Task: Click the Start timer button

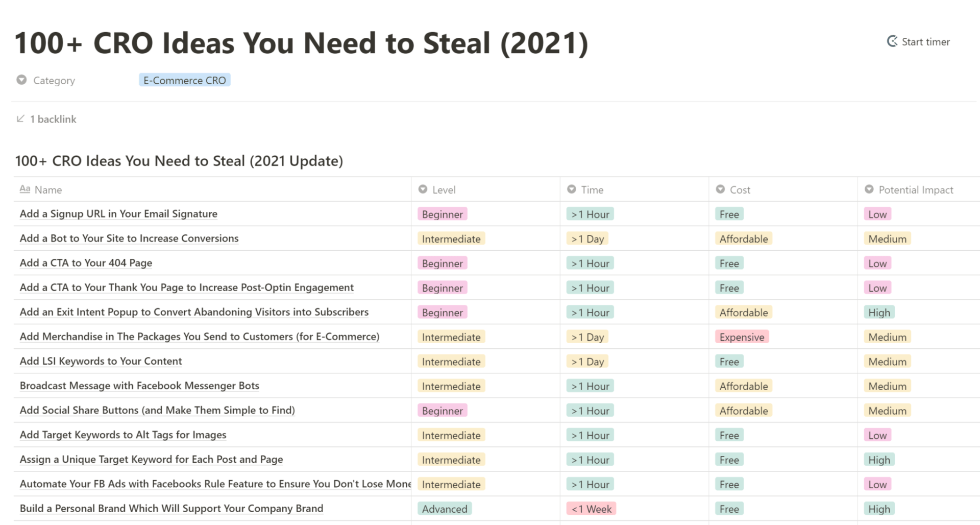Action: (x=918, y=41)
